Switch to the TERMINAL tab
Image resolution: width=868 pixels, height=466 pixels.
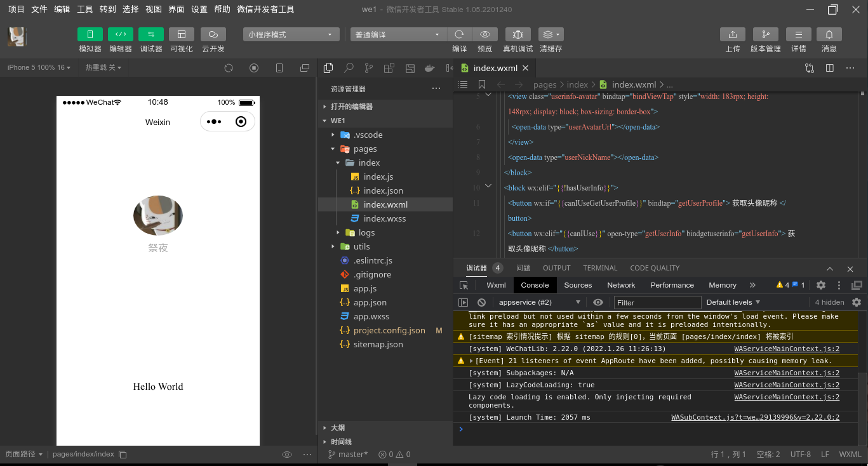(x=600, y=268)
